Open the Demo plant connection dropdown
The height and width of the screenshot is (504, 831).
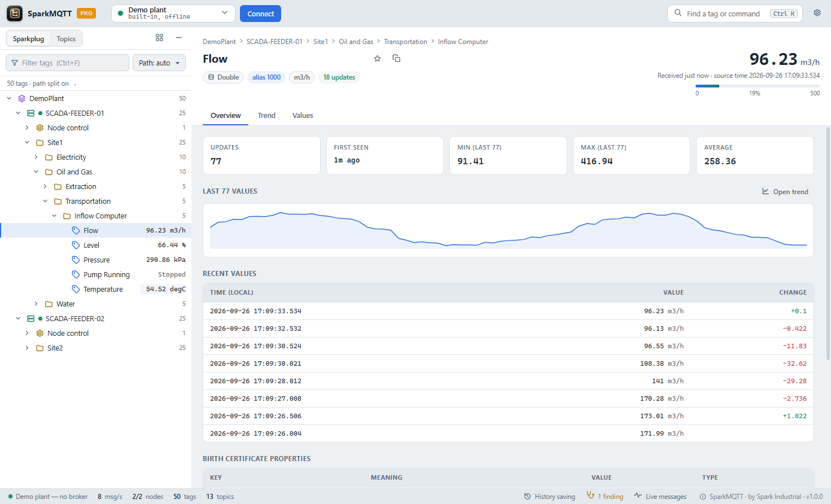(x=173, y=14)
